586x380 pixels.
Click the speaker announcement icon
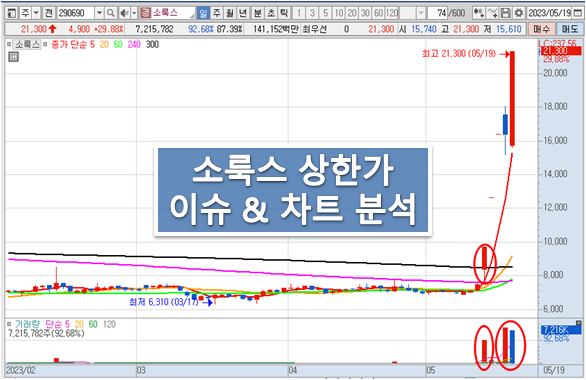coord(124,13)
